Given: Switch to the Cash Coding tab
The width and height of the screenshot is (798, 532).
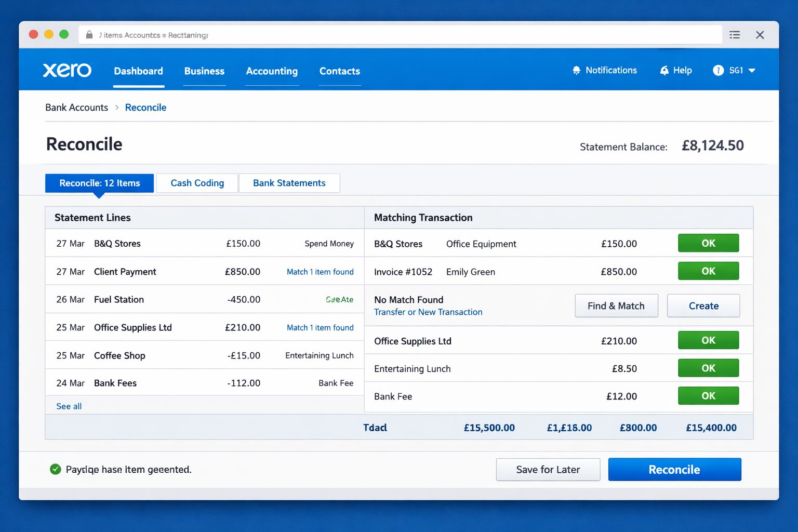Looking at the screenshot, I should (197, 183).
